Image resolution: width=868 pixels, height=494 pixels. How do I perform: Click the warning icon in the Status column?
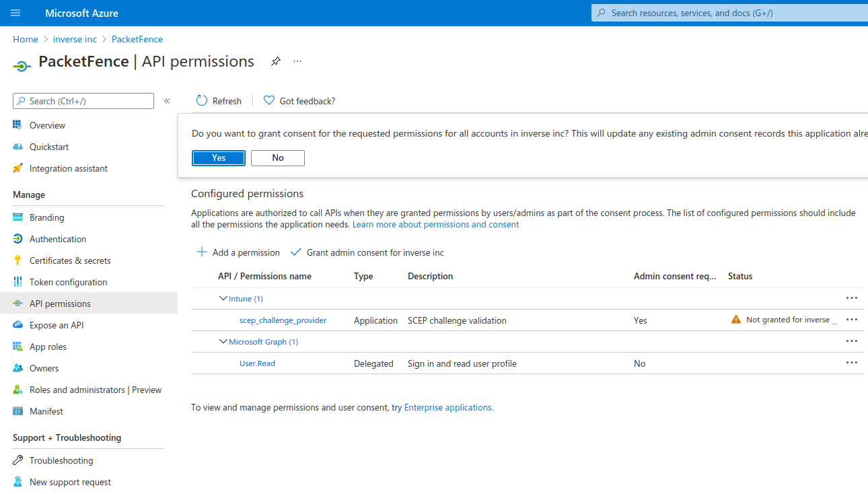(x=736, y=320)
